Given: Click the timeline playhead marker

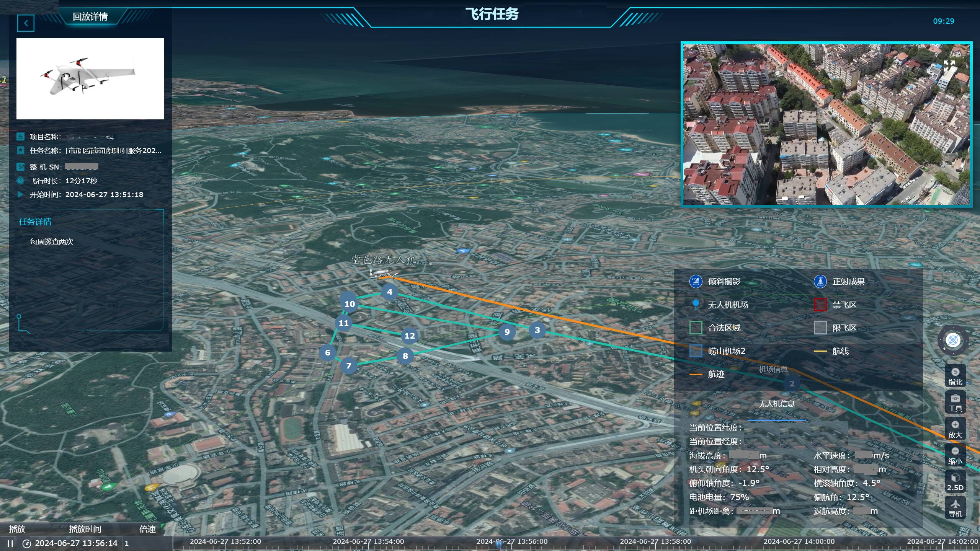Looking at the screenshot, I should click(499, 544).
